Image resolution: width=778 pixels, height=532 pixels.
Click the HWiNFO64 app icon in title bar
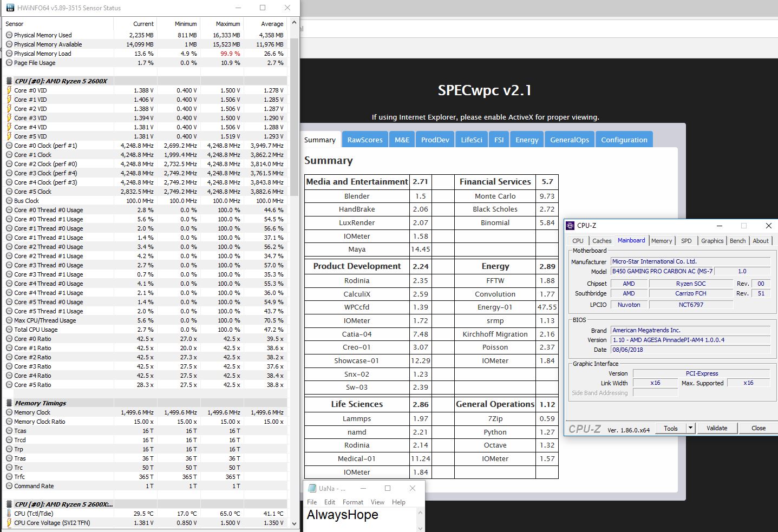pos(10,8)
